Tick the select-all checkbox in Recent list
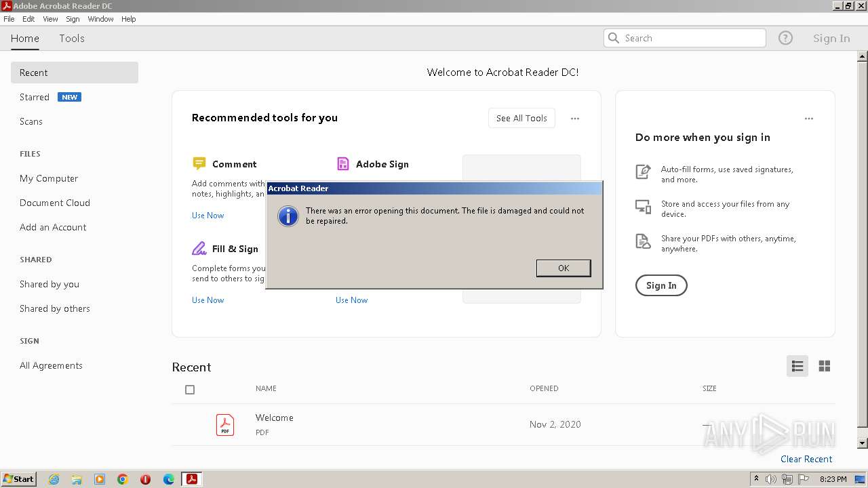This screenshot has height=488, width=868. (190, 390)
